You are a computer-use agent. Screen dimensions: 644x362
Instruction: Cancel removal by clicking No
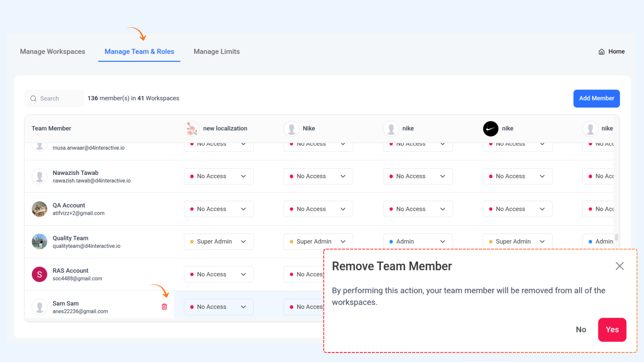581,330
